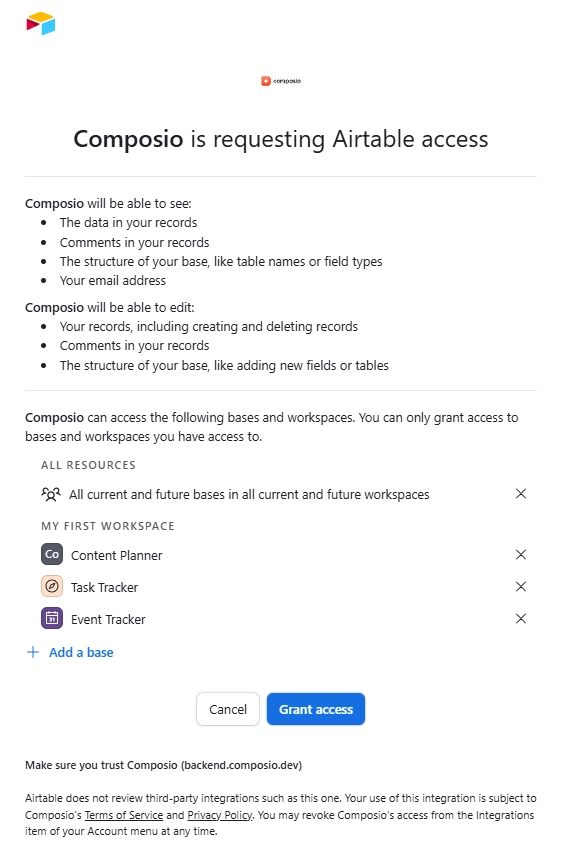Screen dimensions: 573x859
Task: Remove all current and future bases access
Action: coord(521,494)
